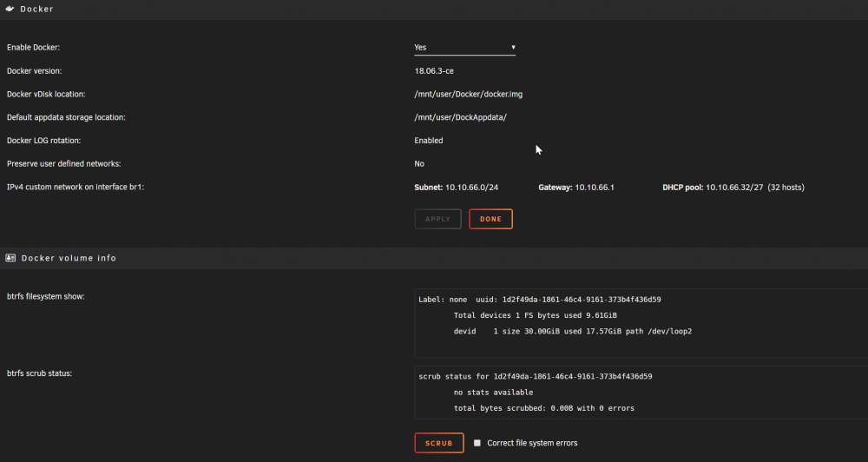868x462 pixels.
Task: Click the Docker vDisk location label
Action: click(x=46, y=94)
